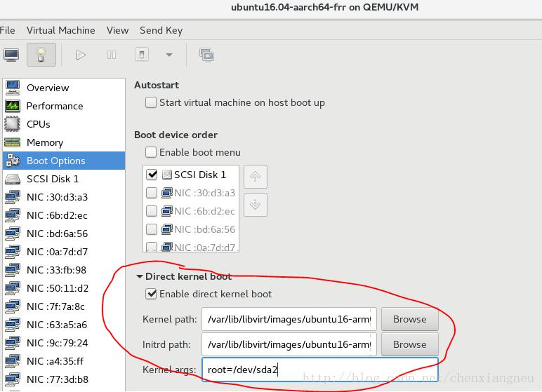
Task: Power on the virtual machine
Action: point(81,55)
